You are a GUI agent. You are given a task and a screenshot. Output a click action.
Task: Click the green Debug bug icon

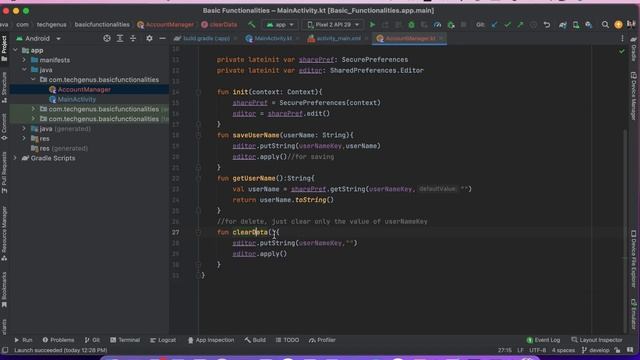point(411,25)
